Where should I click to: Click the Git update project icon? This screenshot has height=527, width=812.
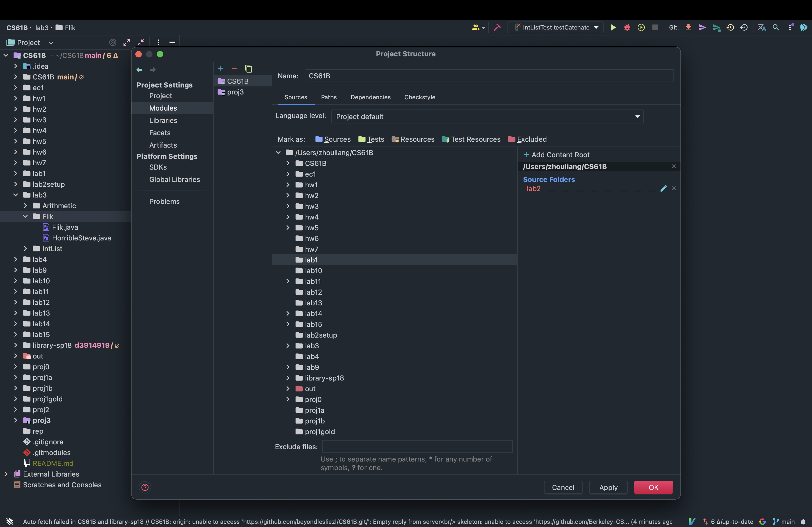coord(688,28)
